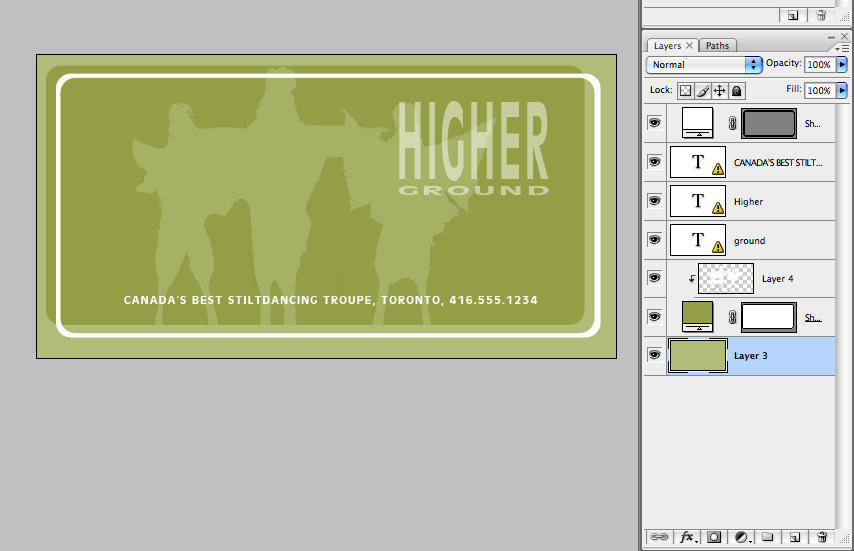Lock image pixels with brush icon
The width and height of the screenshot is (854, 551).
click(703, 90)
